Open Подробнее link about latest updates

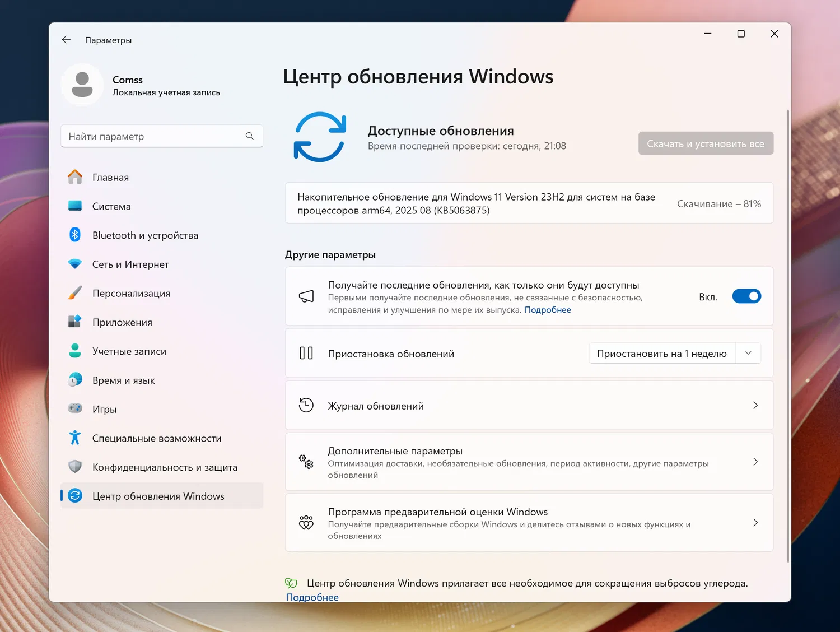click(x=548, y=310)
